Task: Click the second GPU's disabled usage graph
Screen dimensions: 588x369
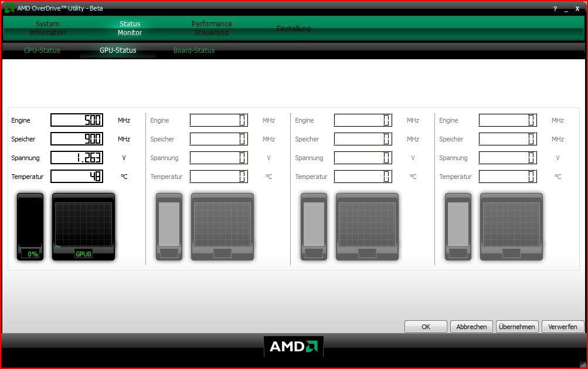Action: tap(222, 226)
